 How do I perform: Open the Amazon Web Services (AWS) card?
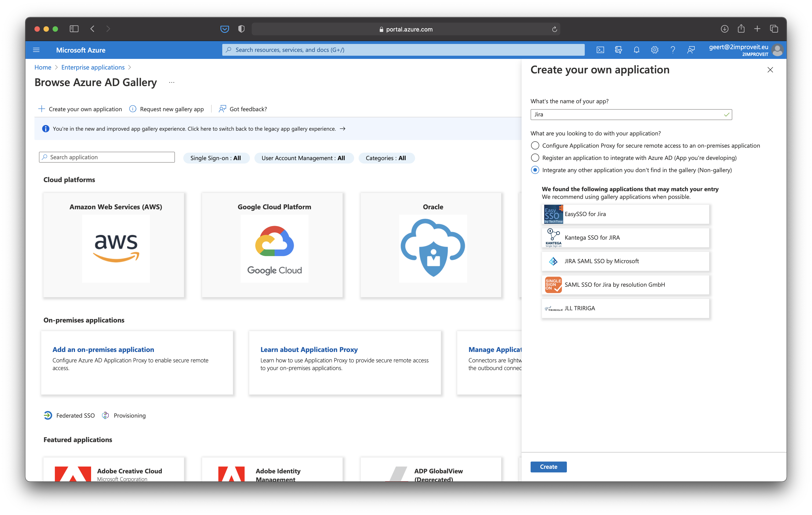(x=114, y=245)
